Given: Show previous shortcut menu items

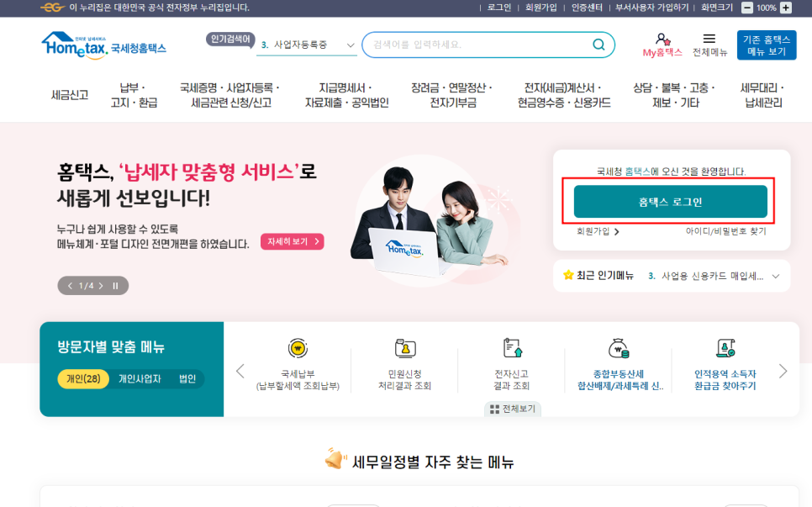Looking at the screenshot, I should pos(240,371).
